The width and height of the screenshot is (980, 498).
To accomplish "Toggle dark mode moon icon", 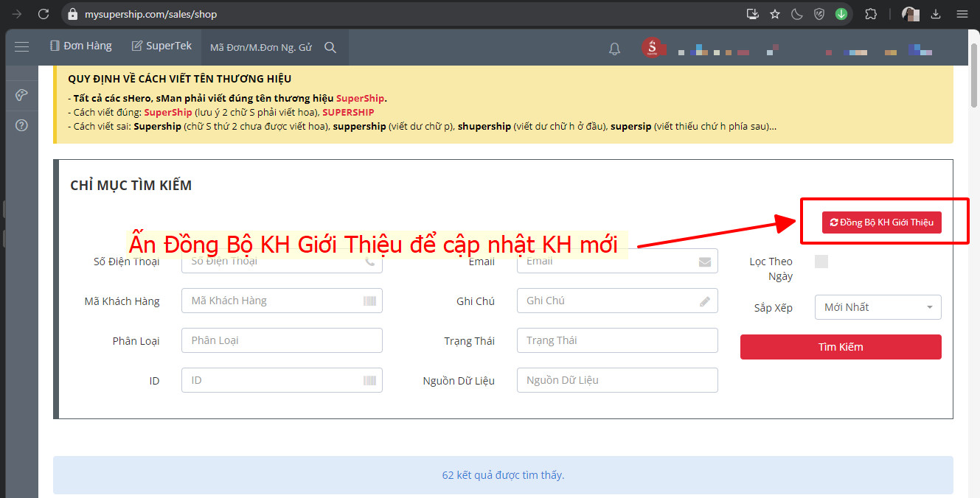I will pos(797,14).
